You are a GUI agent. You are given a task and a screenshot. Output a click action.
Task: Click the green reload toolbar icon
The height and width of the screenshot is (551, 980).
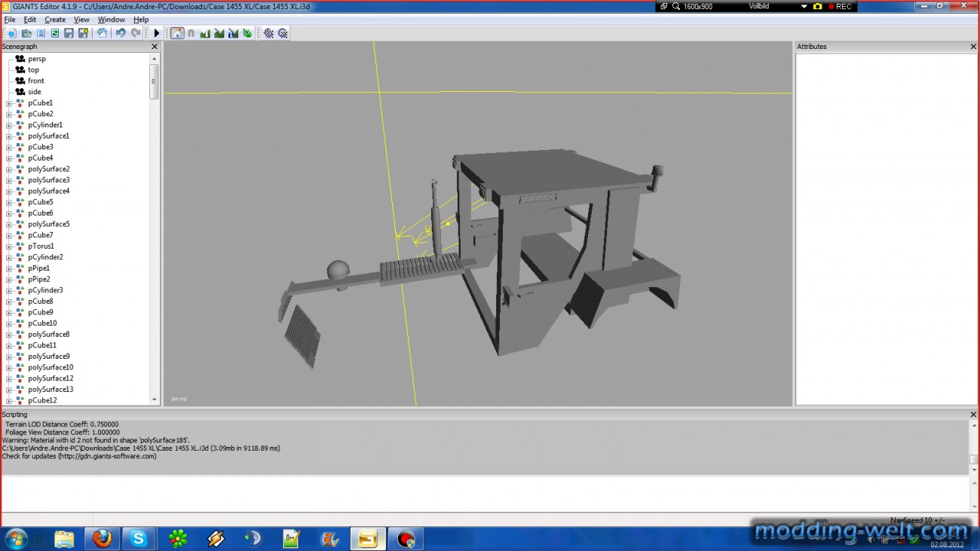click(x=55, y=33)
